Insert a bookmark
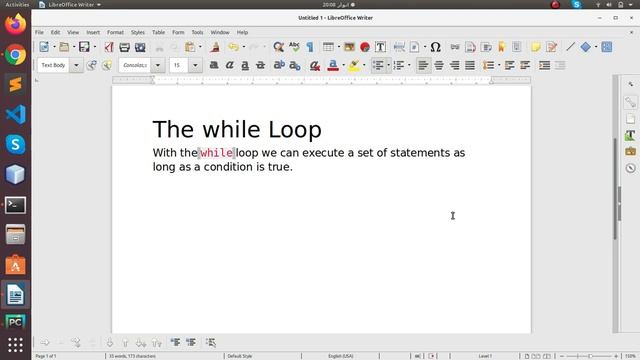The height and width of the screenshot is (360, 640). coord(502,47)
